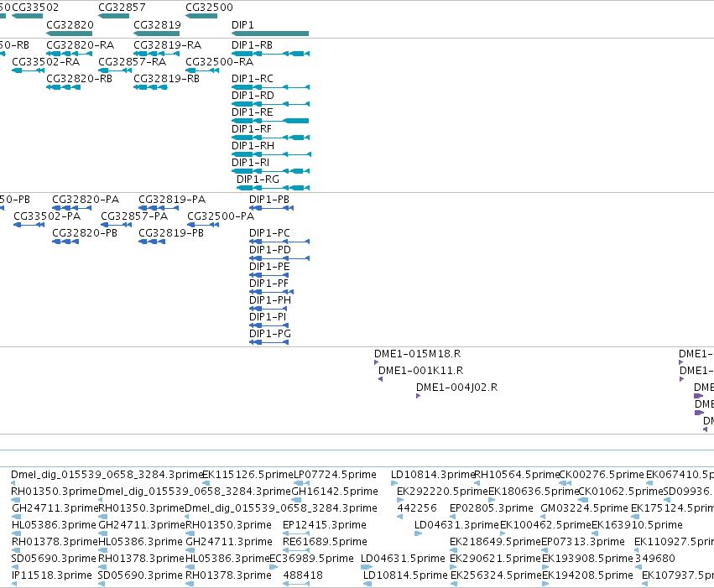Click protein CG33502-PA
Viewport: 714px width, 588px height.
click(29, 225)
